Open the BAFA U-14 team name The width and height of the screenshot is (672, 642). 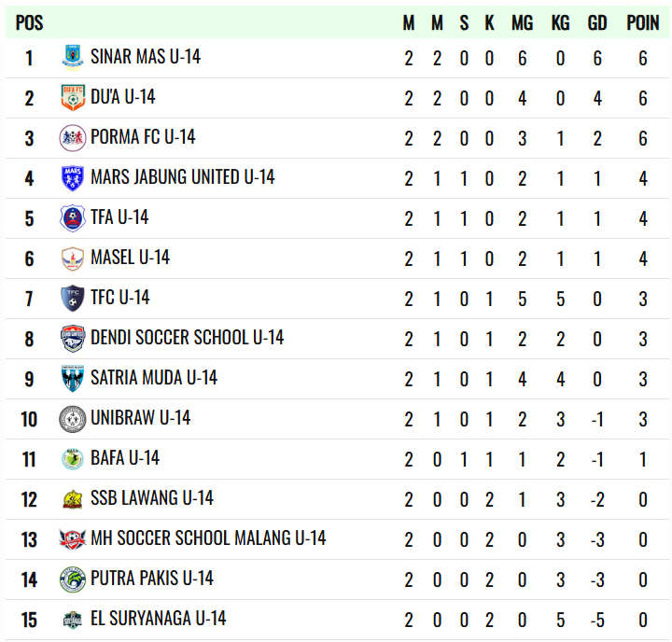(x=125, y=458)
